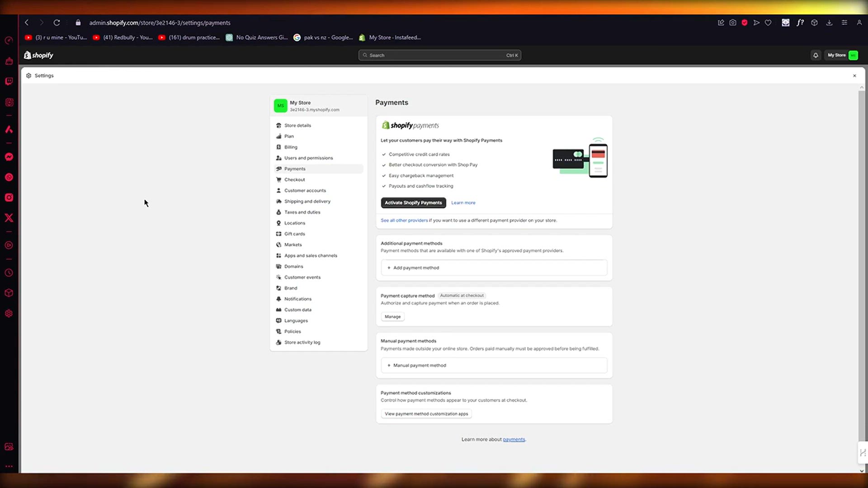The height and width of the screenshot is (488, 868).
Task: Click Add payment method
Action: click(494, 268)
